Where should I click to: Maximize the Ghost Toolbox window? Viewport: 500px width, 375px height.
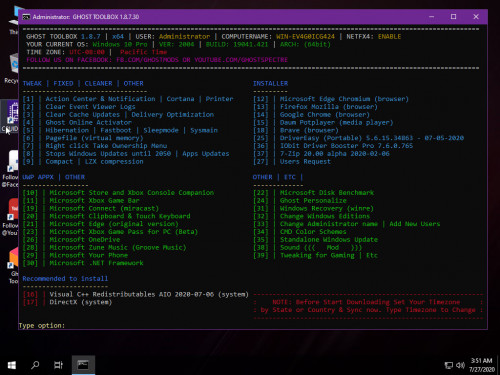coord(453,17)
